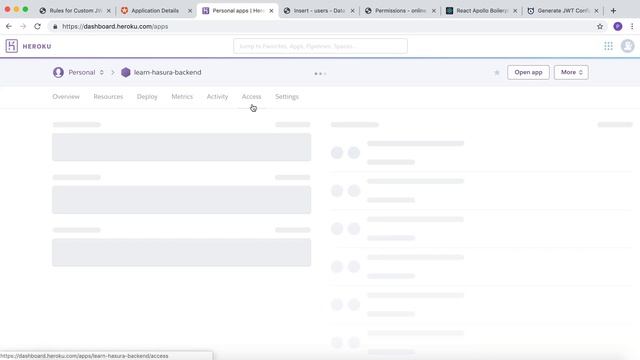Switch to the Deploy tab

(x=147, y=97)
